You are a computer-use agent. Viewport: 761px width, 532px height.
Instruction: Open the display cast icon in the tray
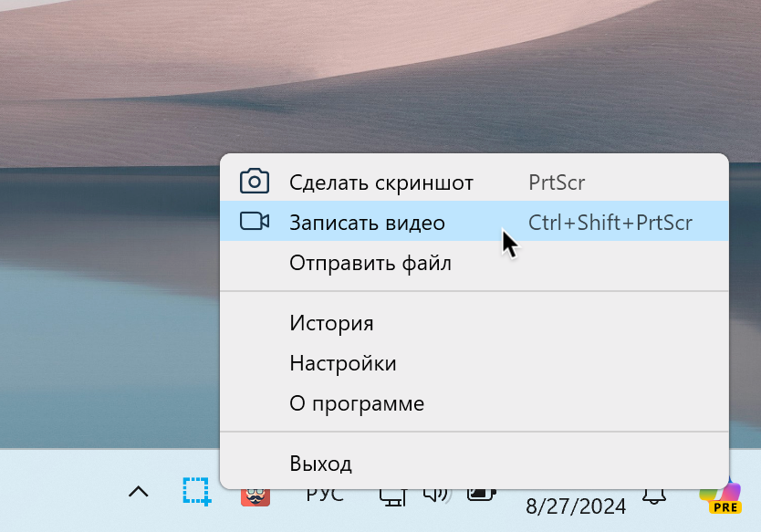pos(392,492)
